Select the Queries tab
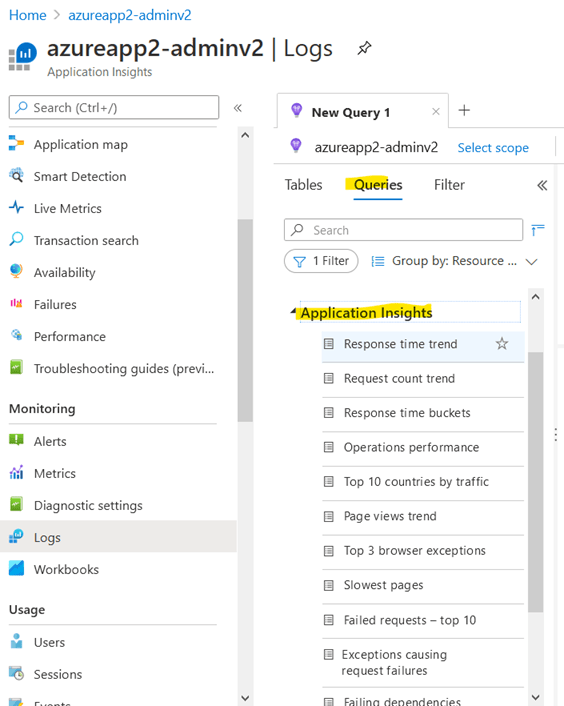 (378, 185)
